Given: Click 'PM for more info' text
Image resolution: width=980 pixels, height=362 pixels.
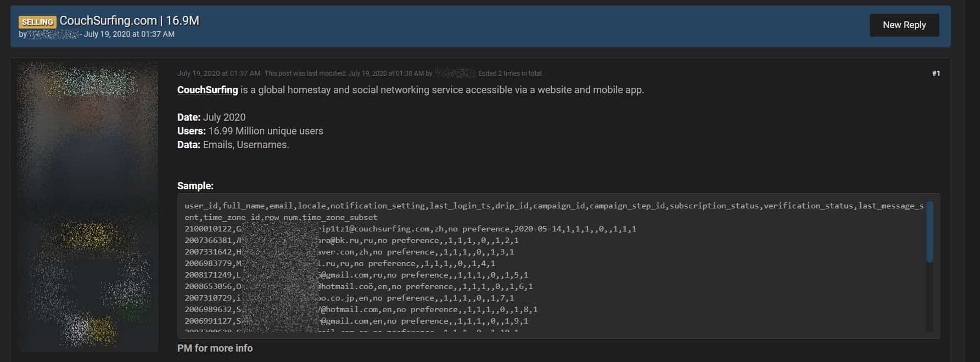Looking at the screenshot, I should coord(215,348).
